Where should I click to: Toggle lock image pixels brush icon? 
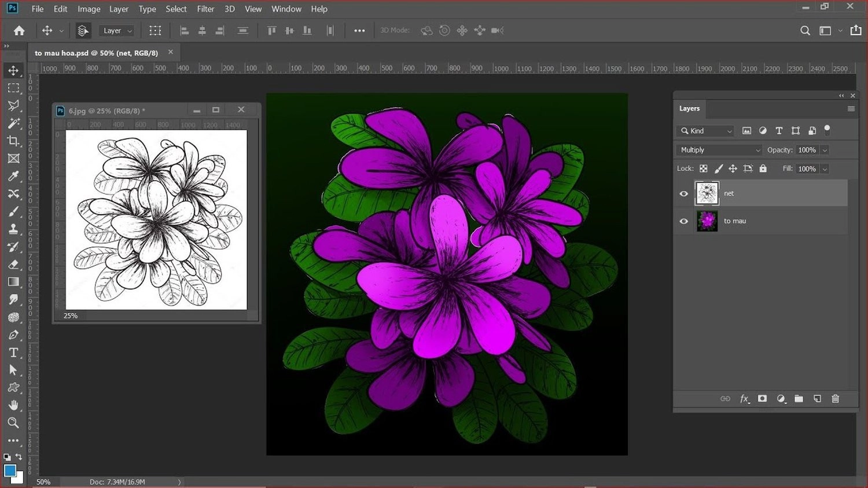[718, 168]
